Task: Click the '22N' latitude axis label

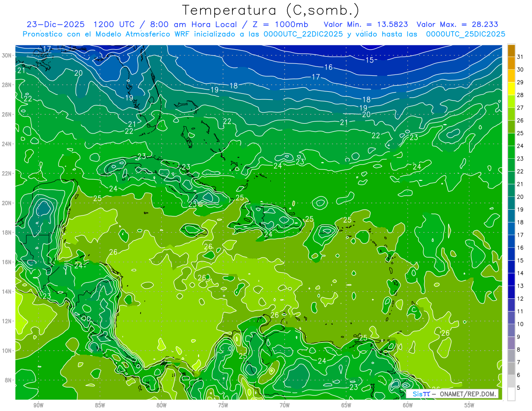Action: [x=7, y=173]
